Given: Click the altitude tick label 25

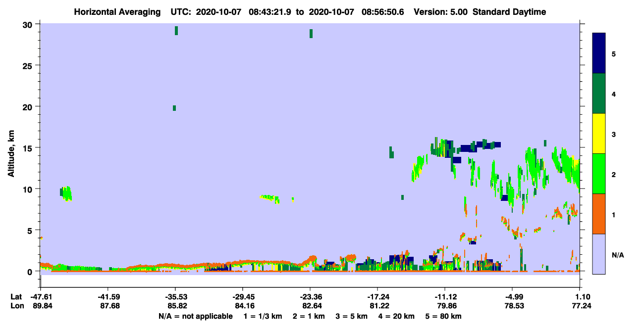Looking at the screenshot, I should 28,66.
